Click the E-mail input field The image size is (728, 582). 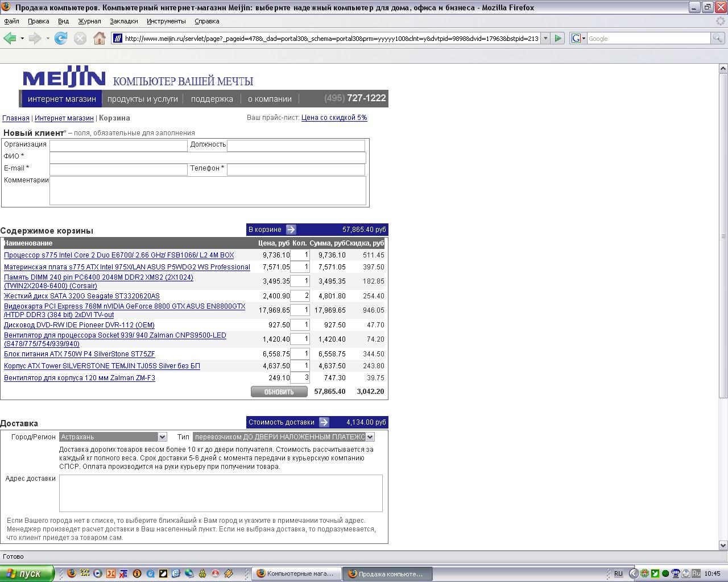click(x=118, y=169)
